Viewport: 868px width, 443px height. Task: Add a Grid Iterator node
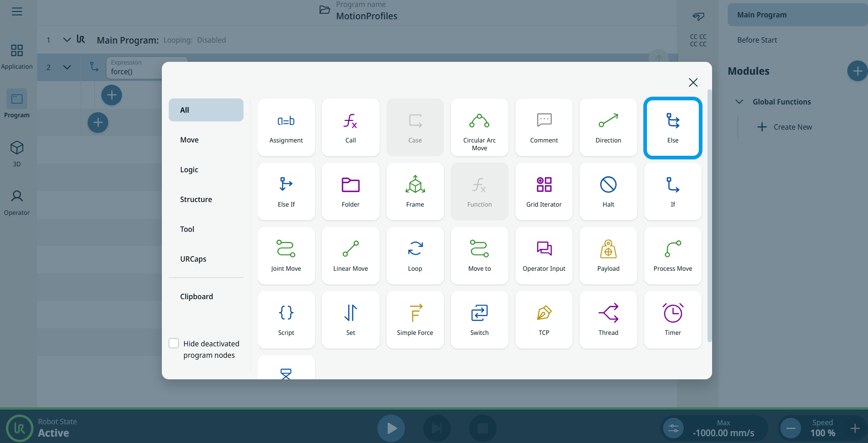(x=544, y=191)
